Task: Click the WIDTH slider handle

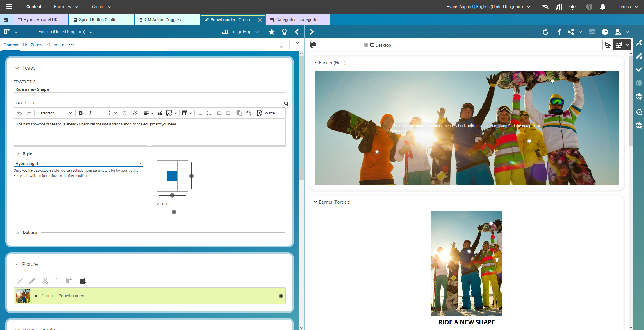Action: click(174, 212)
